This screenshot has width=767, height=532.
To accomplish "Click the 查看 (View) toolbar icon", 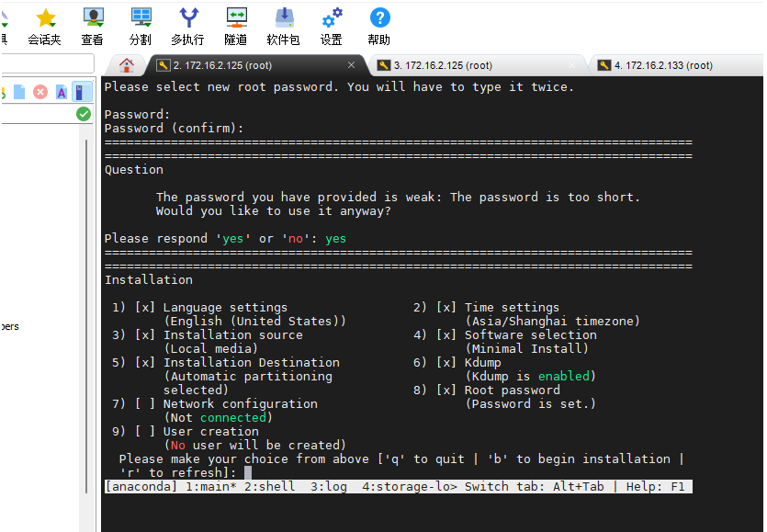I will [92, 26].
